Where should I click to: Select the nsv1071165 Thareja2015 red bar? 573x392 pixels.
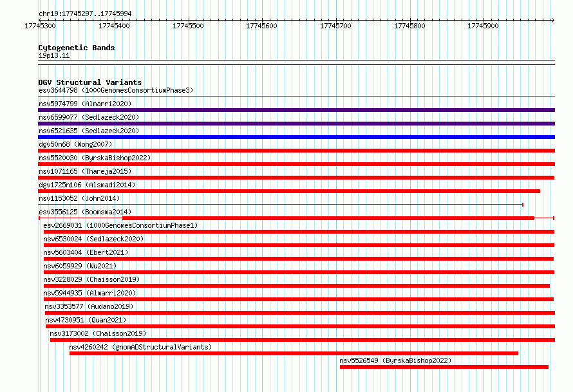point(296,178)
